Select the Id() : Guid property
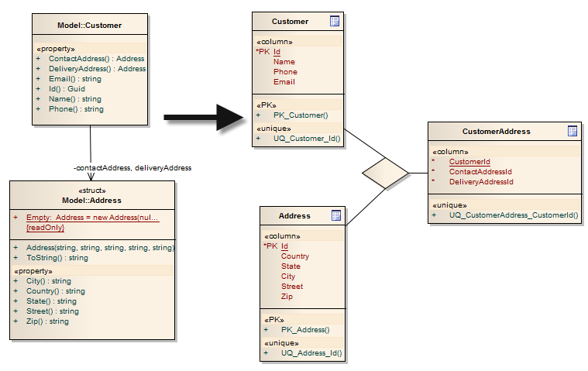588x371 pixels. click(x=67, y=89)
